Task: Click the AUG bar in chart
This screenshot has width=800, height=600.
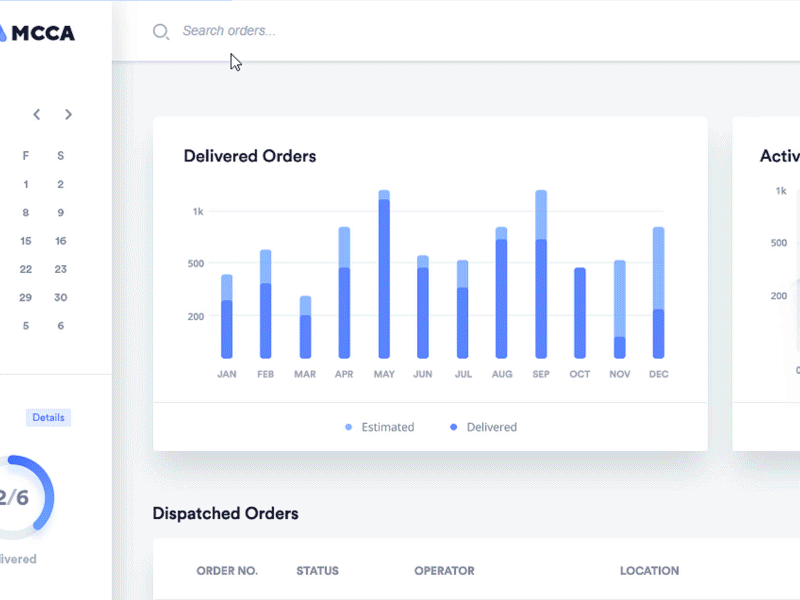Action: [502, 293]
